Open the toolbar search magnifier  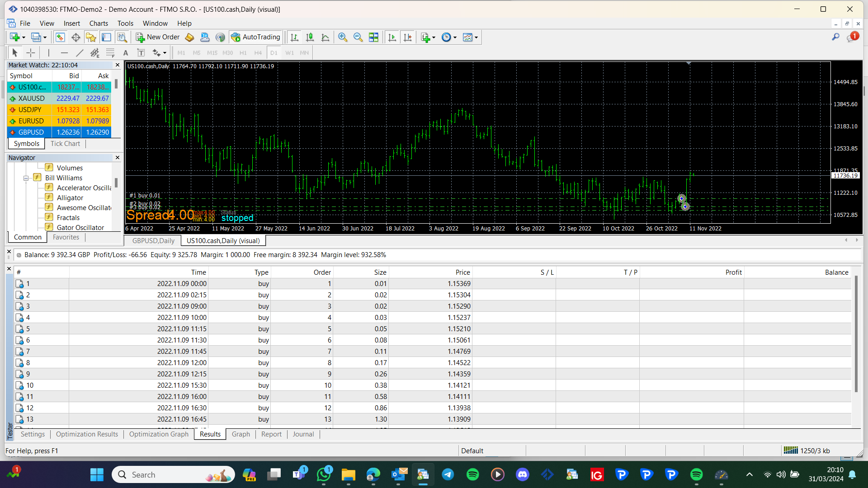835,37
